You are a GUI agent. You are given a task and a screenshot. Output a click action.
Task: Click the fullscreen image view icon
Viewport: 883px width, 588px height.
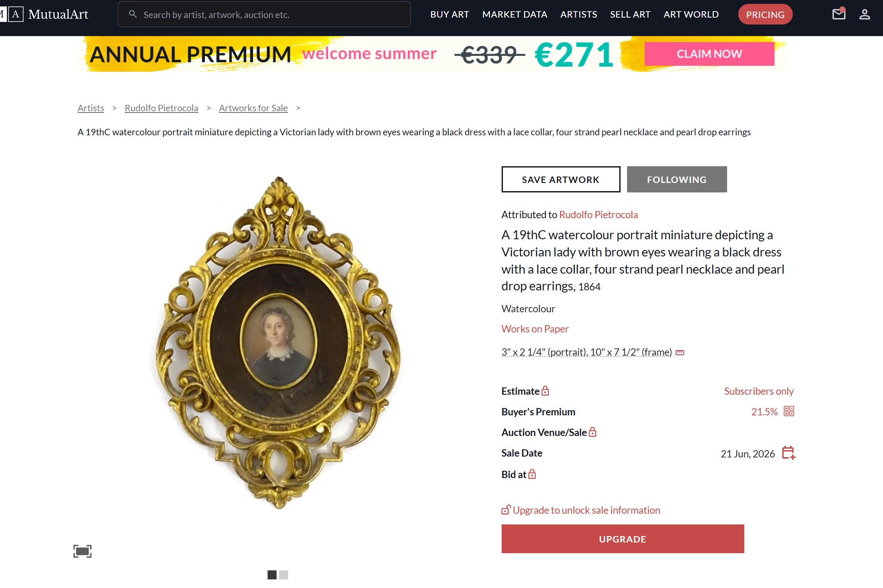pos(82,551)
